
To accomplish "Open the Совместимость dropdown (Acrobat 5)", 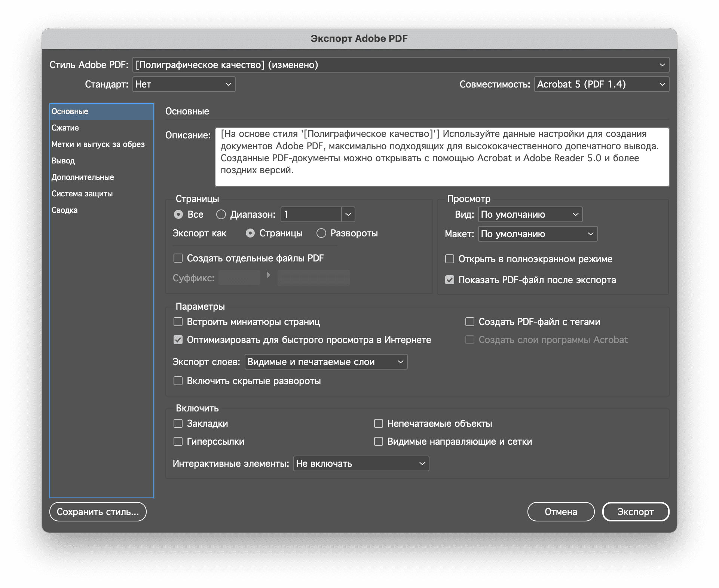I will tap(602, 84).
